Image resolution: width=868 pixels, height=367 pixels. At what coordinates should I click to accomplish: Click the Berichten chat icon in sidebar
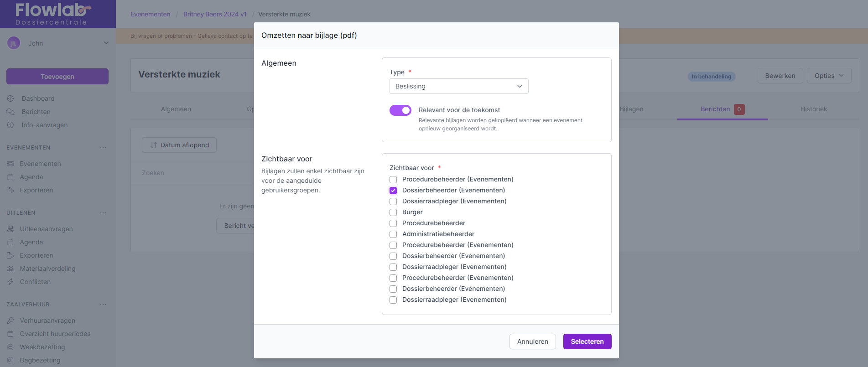point(10,112)
